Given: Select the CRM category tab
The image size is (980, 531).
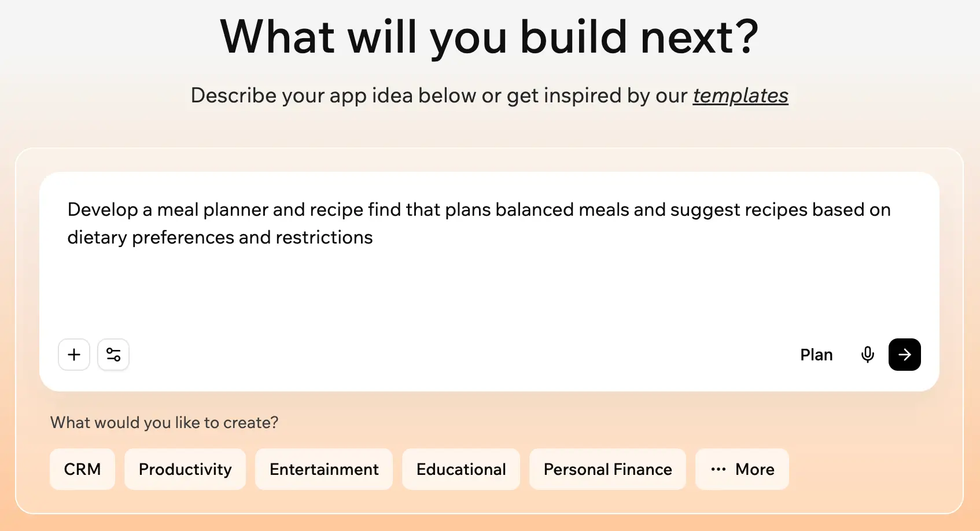Looking at the screenshot, I should (x=82, y=469).
